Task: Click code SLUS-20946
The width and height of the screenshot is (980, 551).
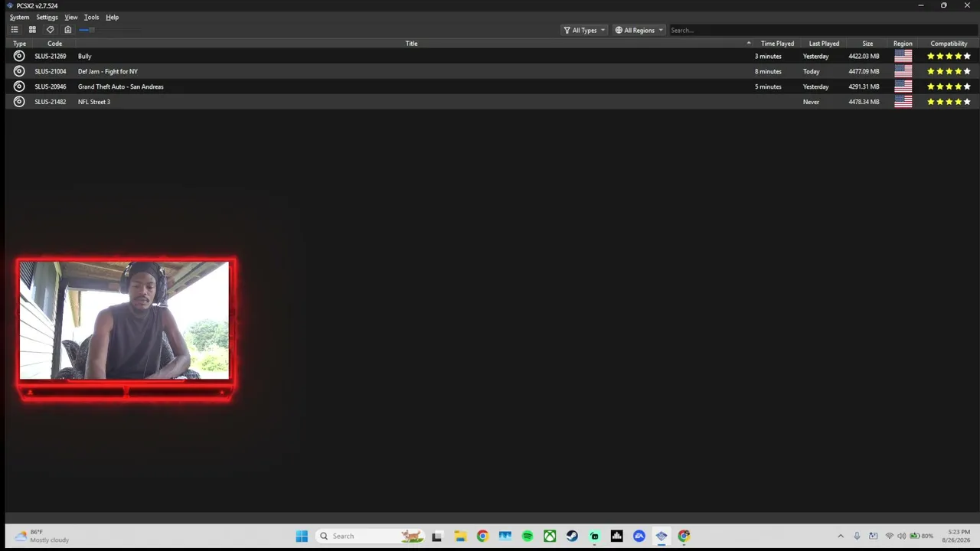Action: point(50,86)
